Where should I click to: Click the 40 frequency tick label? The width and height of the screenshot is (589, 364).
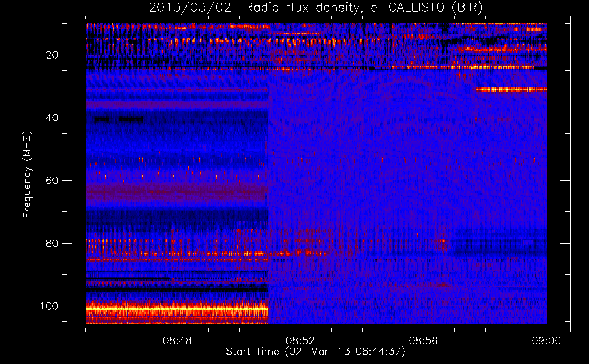[x=52, y=118]
